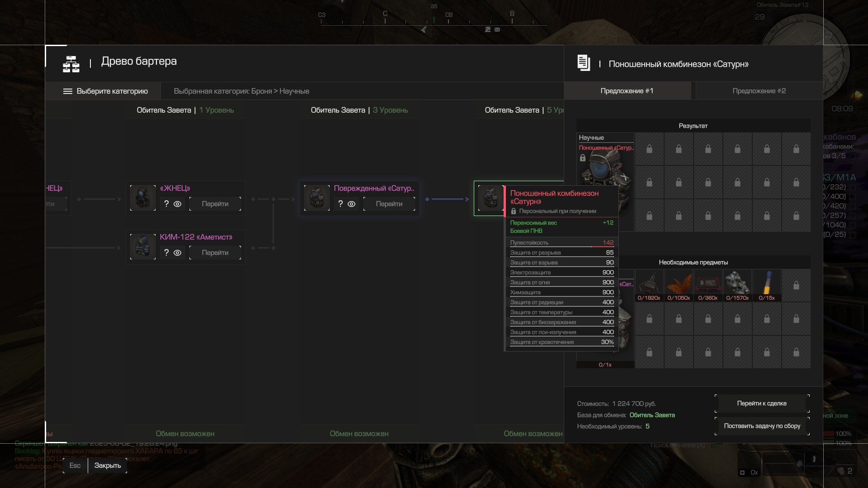Click locked slot next to 0/15x item

796,285
